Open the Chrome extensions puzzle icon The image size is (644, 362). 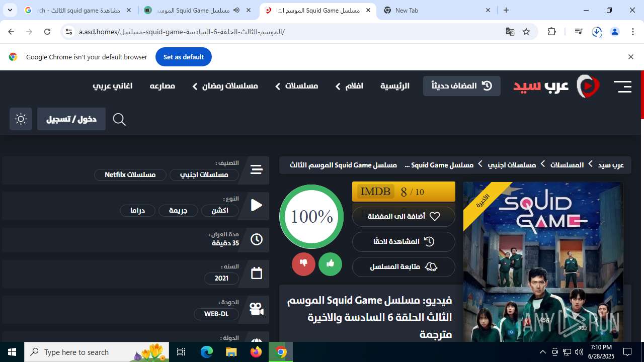tap(552, 32)
